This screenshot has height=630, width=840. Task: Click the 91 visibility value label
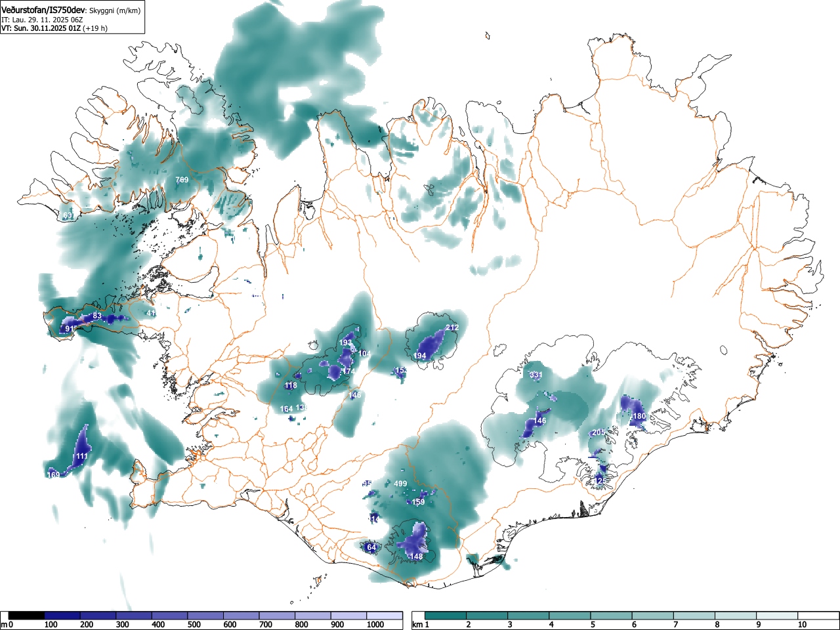point(70,329)
